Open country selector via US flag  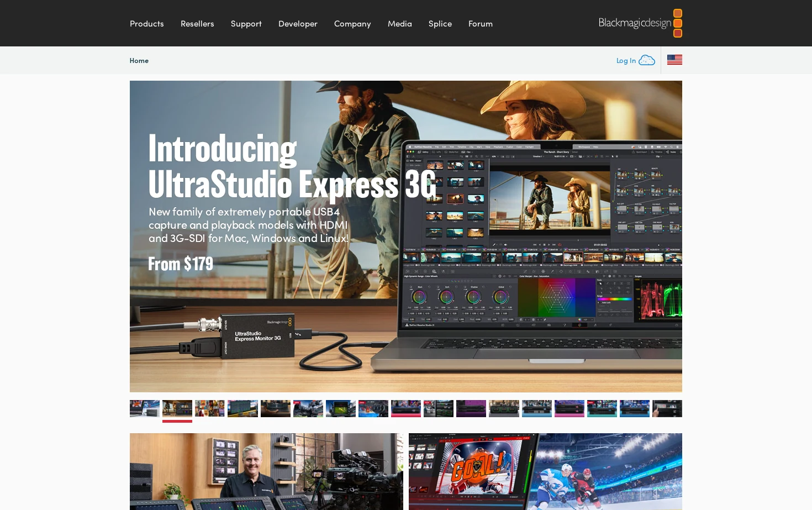[x=674, y=60]
